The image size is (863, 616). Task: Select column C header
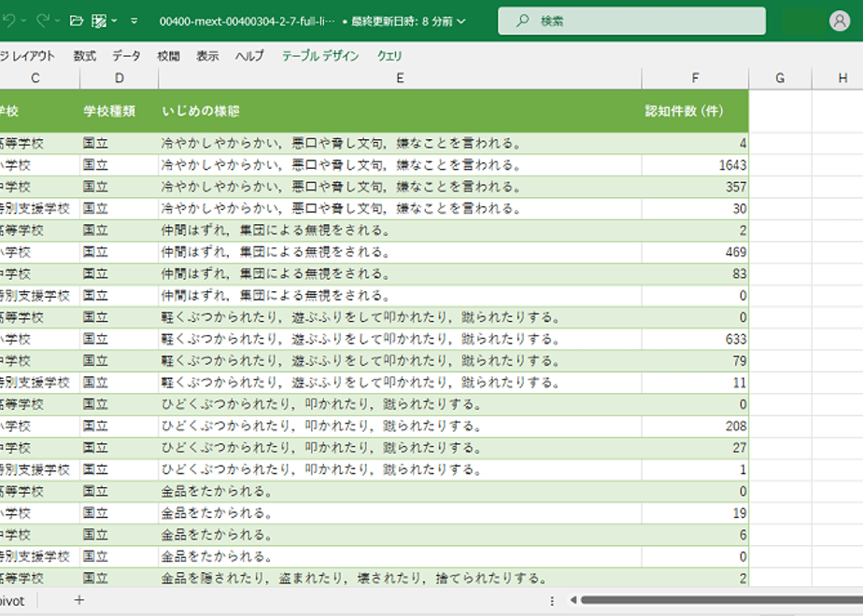coord(35,78)
